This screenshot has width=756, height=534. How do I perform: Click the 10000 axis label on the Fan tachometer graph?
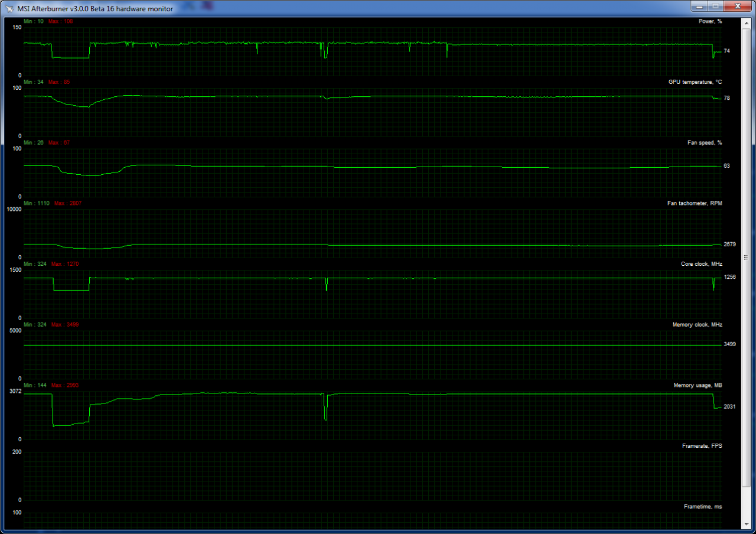[x=13, y=209]
